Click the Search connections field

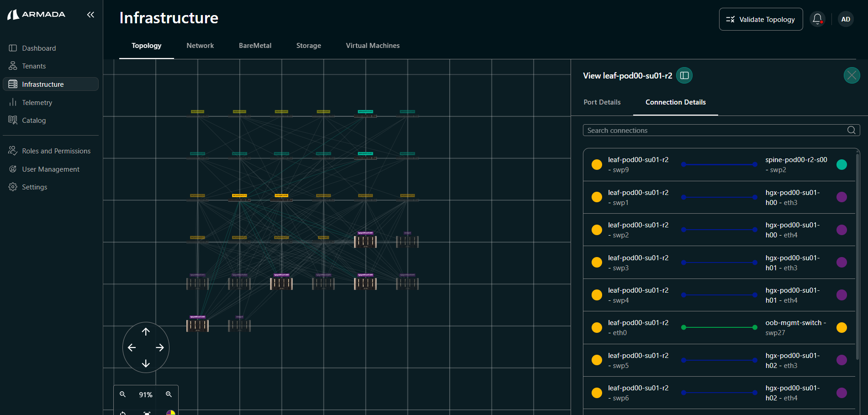point(713,131)
